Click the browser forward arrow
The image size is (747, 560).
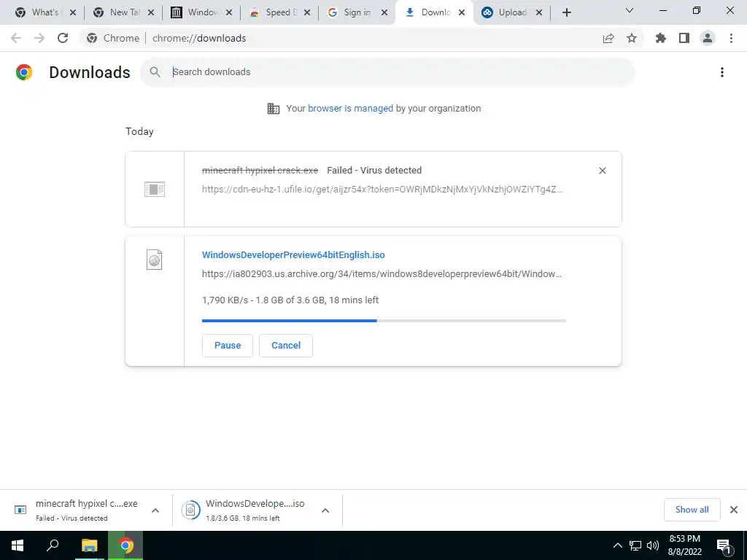click(39, 38)
